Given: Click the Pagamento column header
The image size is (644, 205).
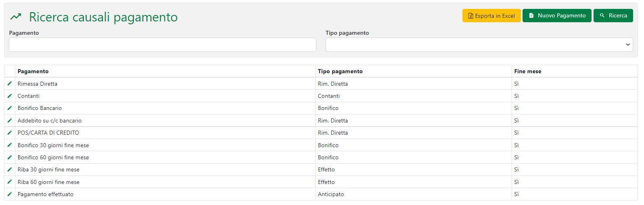Looking at the screenshot, I should (x=33, y=72).
